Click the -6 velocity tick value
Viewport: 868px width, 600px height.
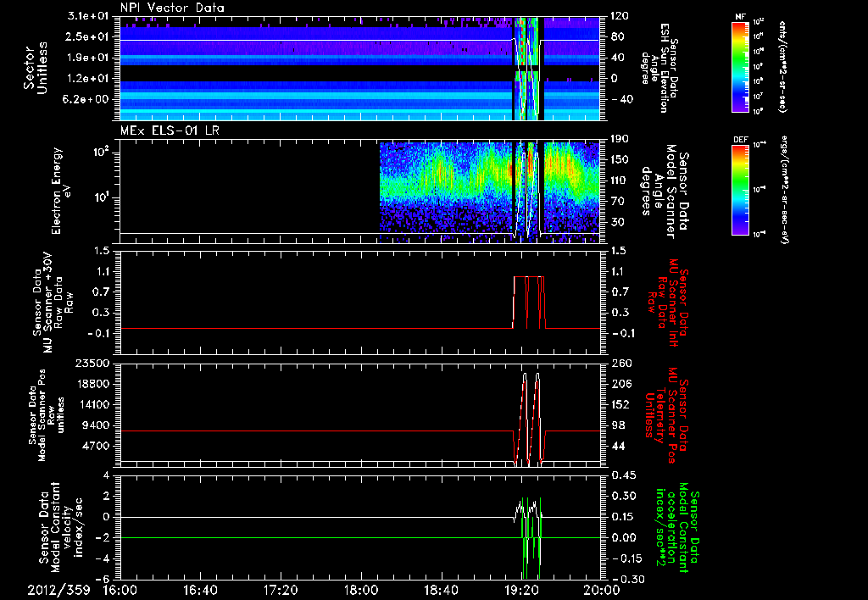(103, 579)
